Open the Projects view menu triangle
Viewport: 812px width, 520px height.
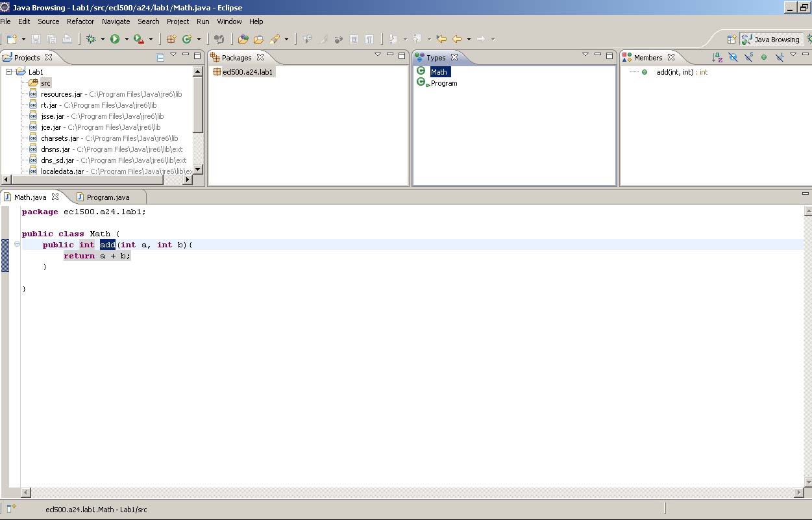(173, 55)
